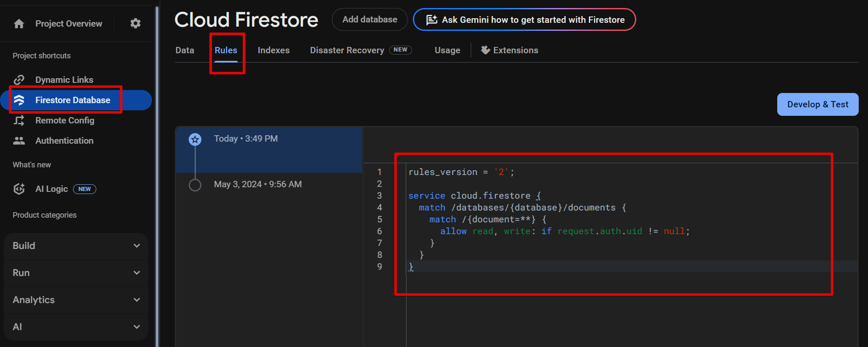868x347 pixels.
Task: Click the 'service cloud.firestore' code line
Action: pyautogui.click(x=475, y=196)
